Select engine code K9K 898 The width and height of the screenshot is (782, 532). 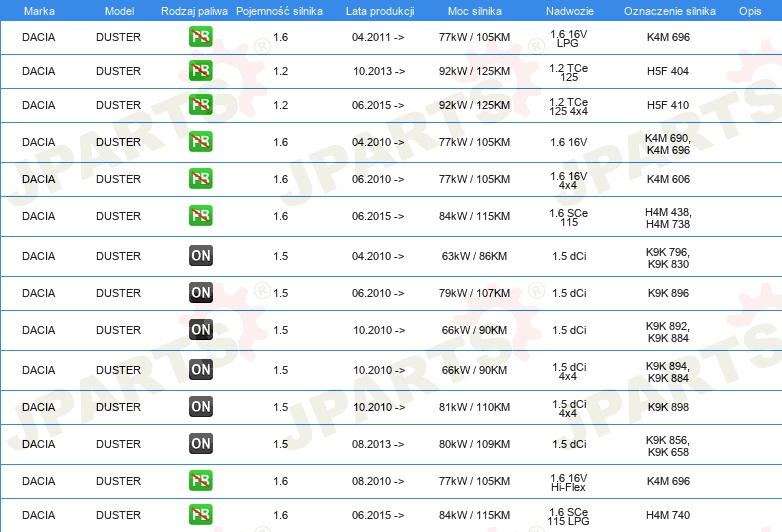668,407
